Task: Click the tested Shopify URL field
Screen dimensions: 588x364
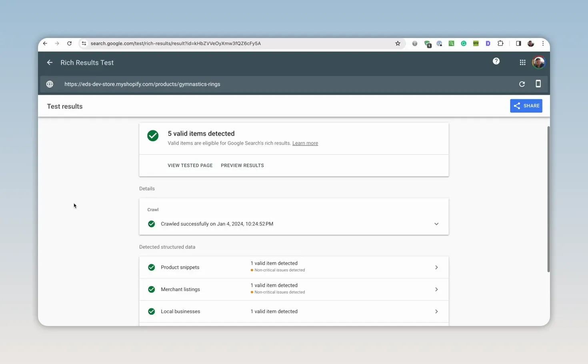Action: (x=142, y=84)
